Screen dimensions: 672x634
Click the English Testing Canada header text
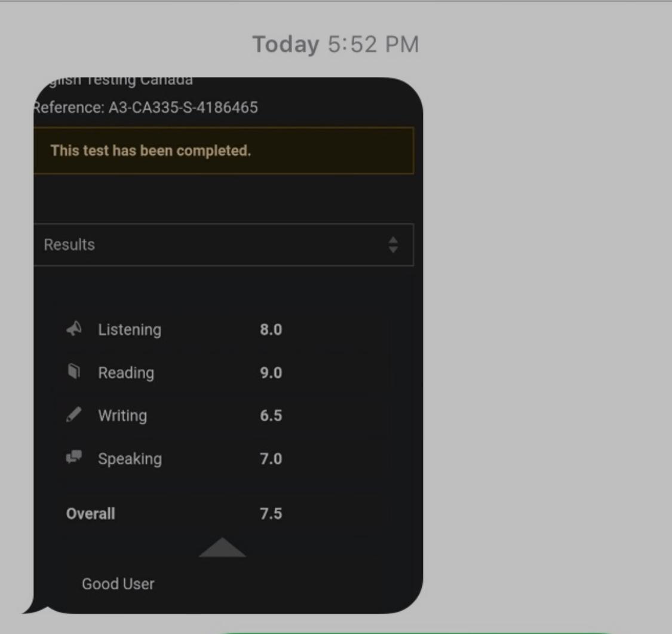click(x=121, y=81)
